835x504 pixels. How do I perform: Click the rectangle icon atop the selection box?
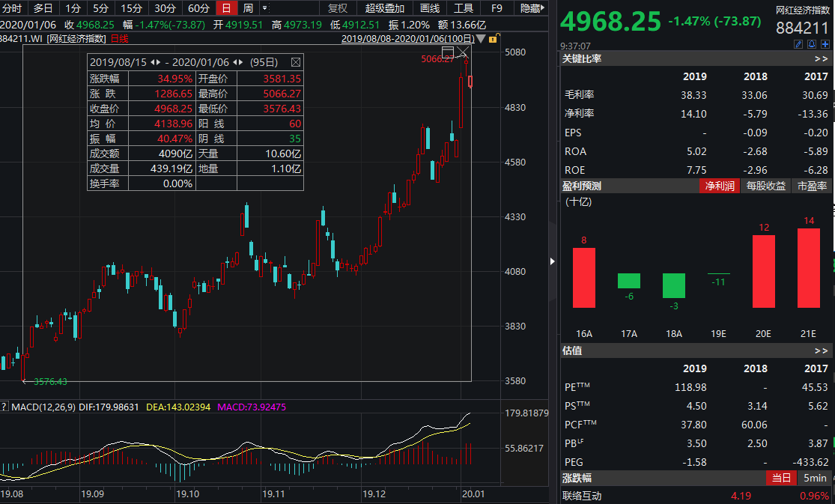[x=448, y=52]
